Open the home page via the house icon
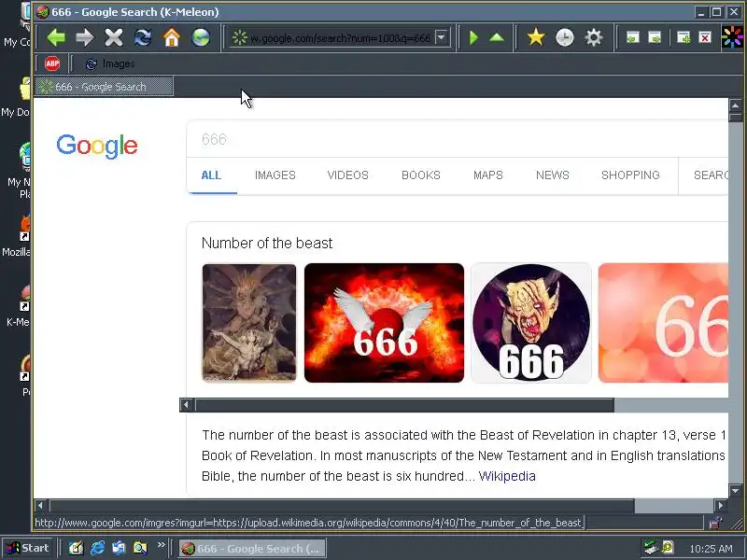 click(x=172, y=37)
